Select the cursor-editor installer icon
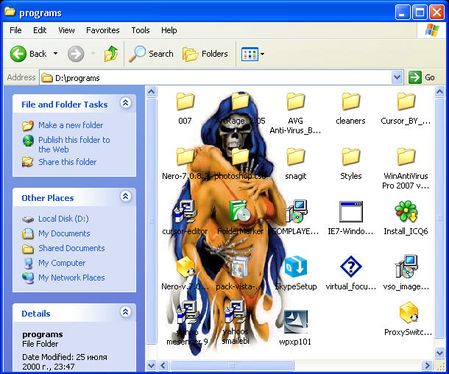449x374 pixels. (185, 211)
